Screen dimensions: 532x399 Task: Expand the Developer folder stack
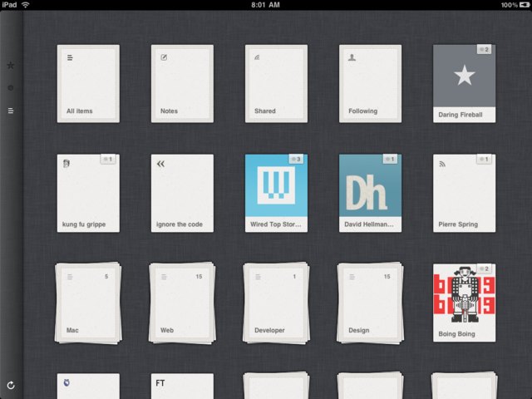276,303
